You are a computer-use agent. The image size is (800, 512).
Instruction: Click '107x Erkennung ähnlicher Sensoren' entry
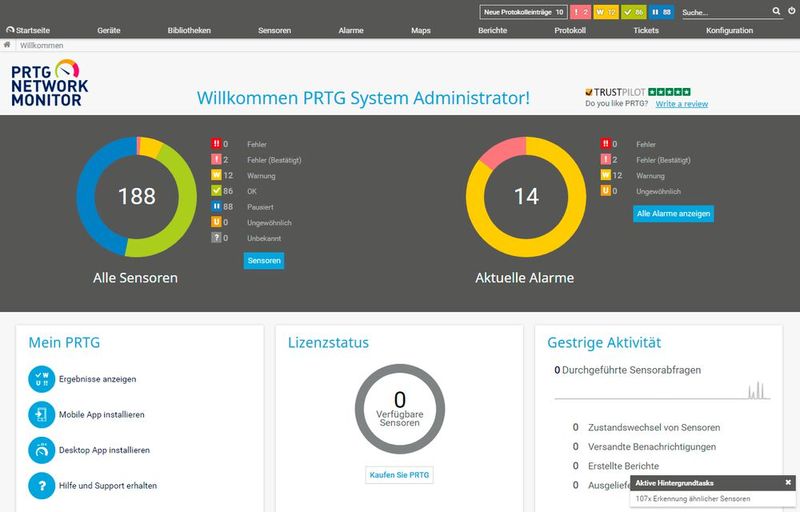(693, 499)
